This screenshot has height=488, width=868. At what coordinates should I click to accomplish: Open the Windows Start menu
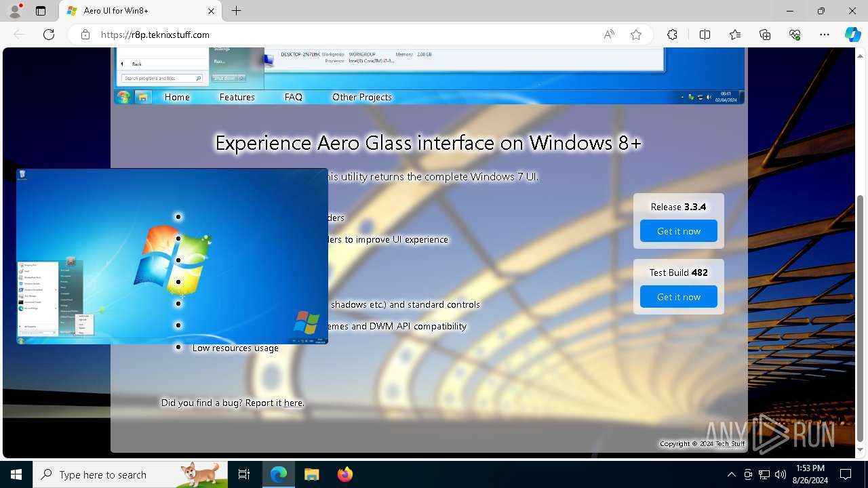click(x=16, y=474)
